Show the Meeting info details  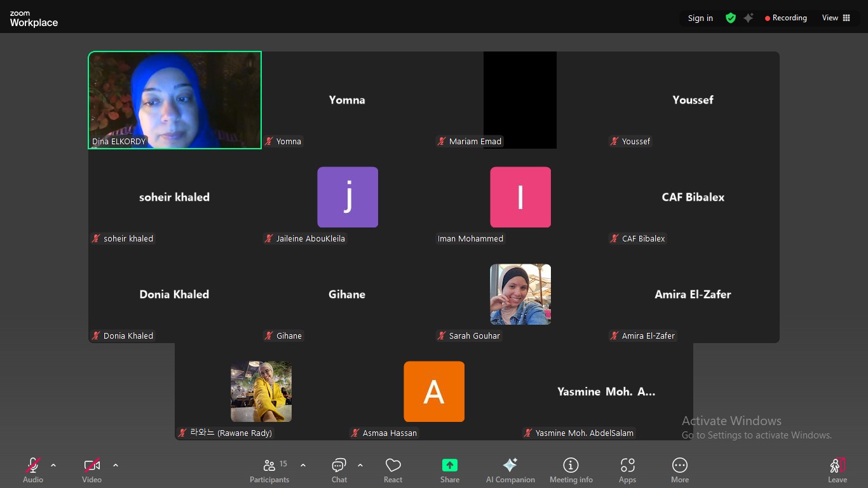pos(571,470)
